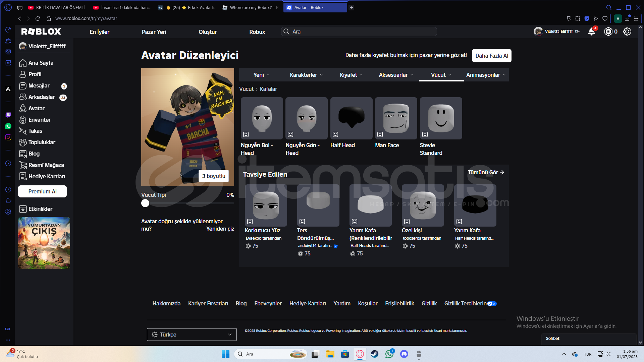Go back with the browser back arrow

(x=20, y=18)
